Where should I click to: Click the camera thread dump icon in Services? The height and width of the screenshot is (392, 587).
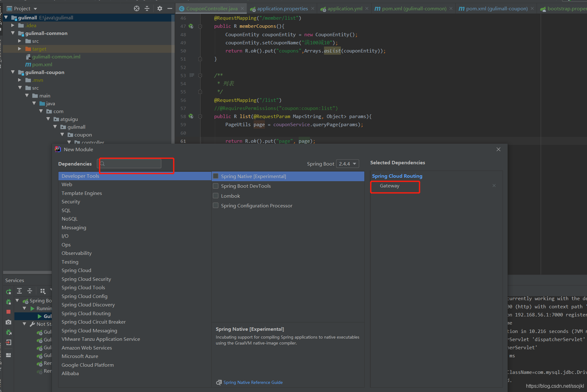[8, 322]
